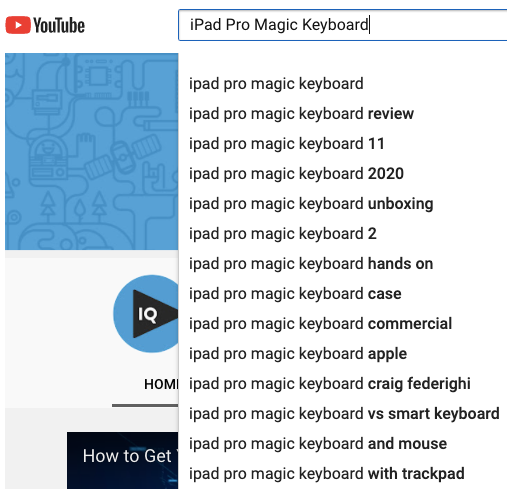
Task: Click the blue channel banner image
Action: point(92,151)
